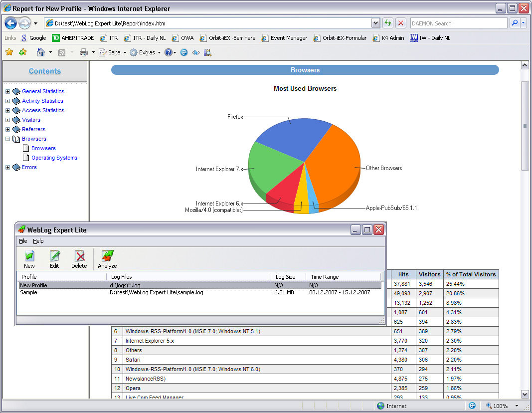Click the browser Forward arrow button

tap(24, 23)
